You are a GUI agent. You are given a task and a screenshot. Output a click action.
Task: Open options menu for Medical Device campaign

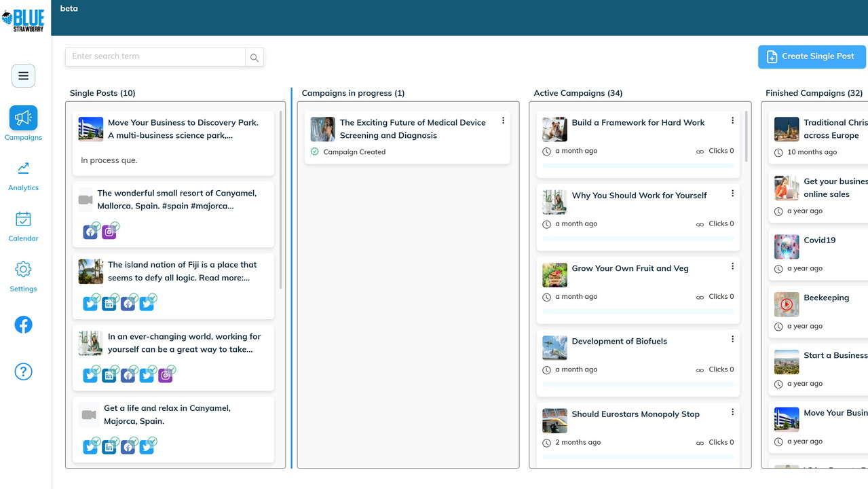503,121
